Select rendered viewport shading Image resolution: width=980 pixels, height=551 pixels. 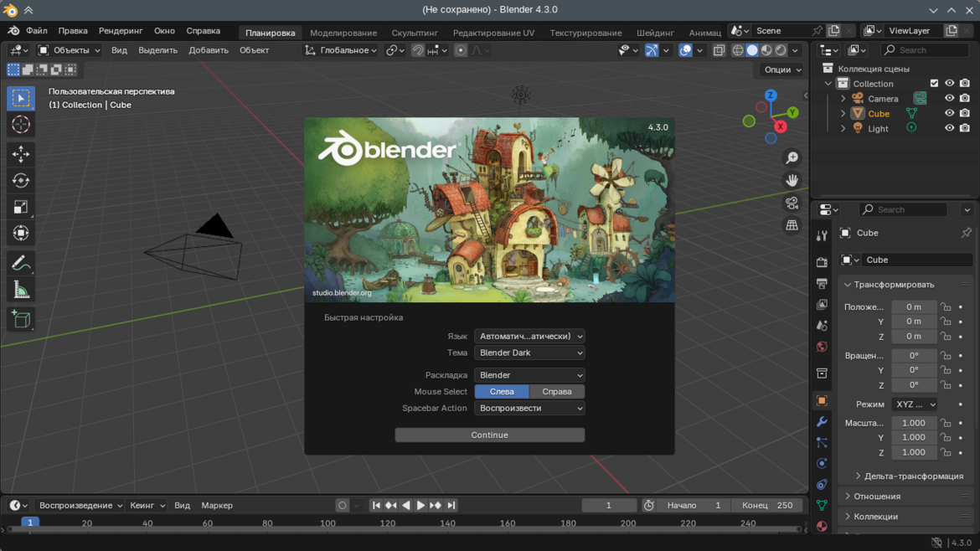(781, 50)
